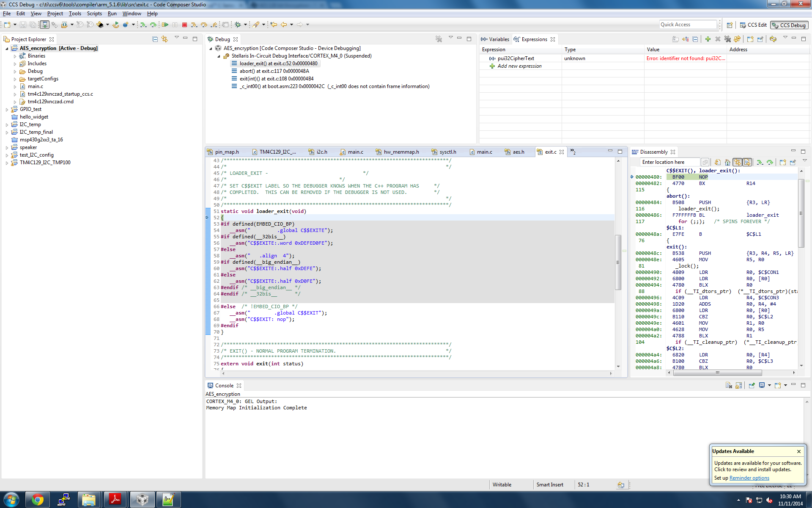Switch to the hw_memmap.h editor tab
Viewport: 812px width, 508px height.
click(x=397, y=152)
